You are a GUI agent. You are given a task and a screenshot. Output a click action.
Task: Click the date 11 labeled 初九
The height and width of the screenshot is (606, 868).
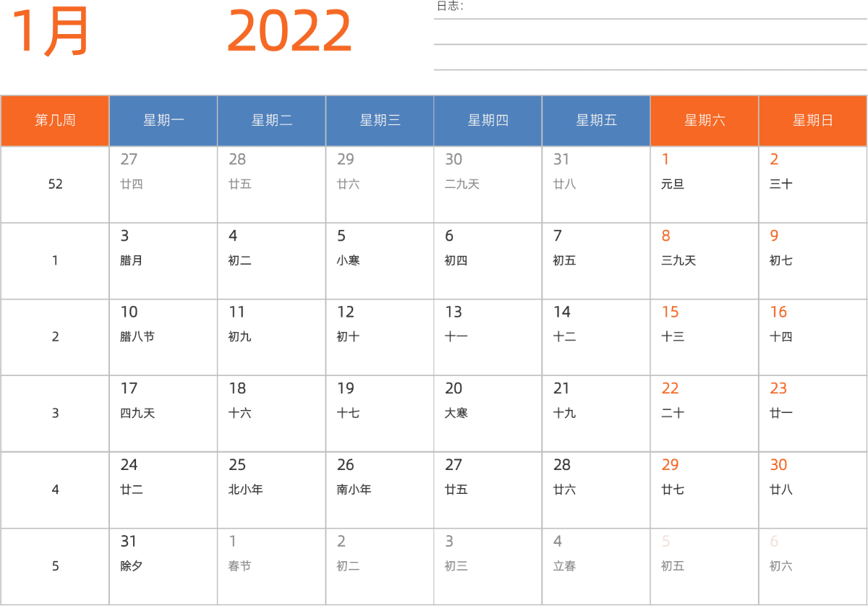pyautogui.click(x=272, y=337)
